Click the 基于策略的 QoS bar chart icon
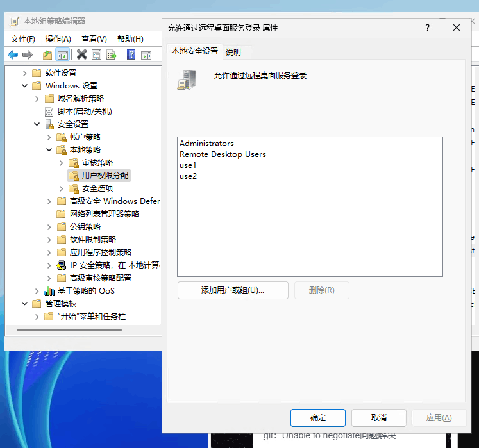Screen dimensions: 479x448 49,291
